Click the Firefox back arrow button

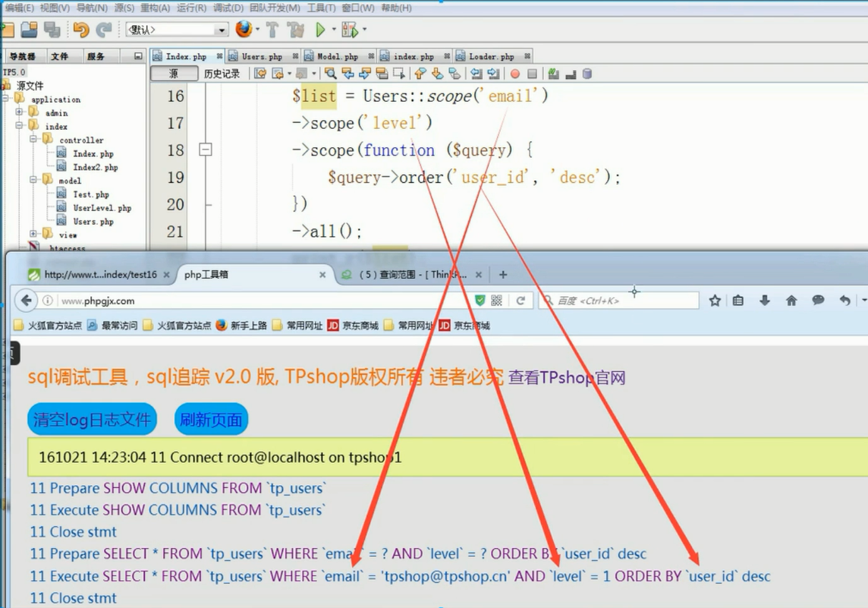[x=26, y=301]
